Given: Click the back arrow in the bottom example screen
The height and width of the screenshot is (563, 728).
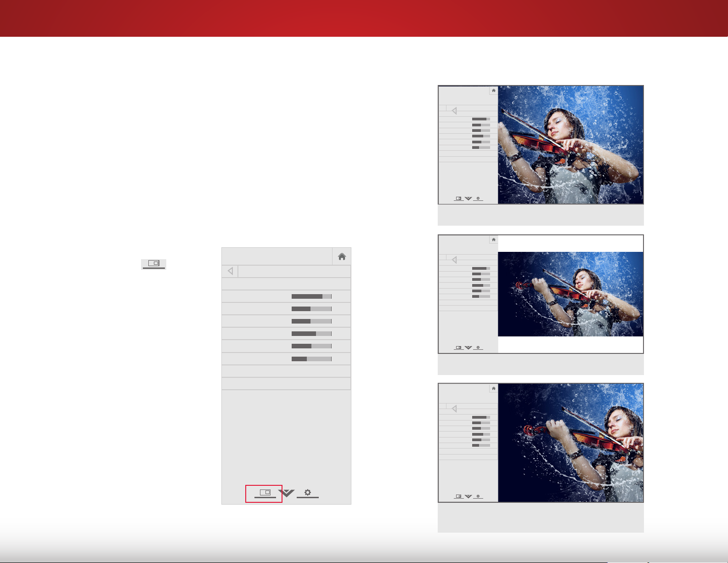Looking at the screenshot, I should [x=454, y=409].
